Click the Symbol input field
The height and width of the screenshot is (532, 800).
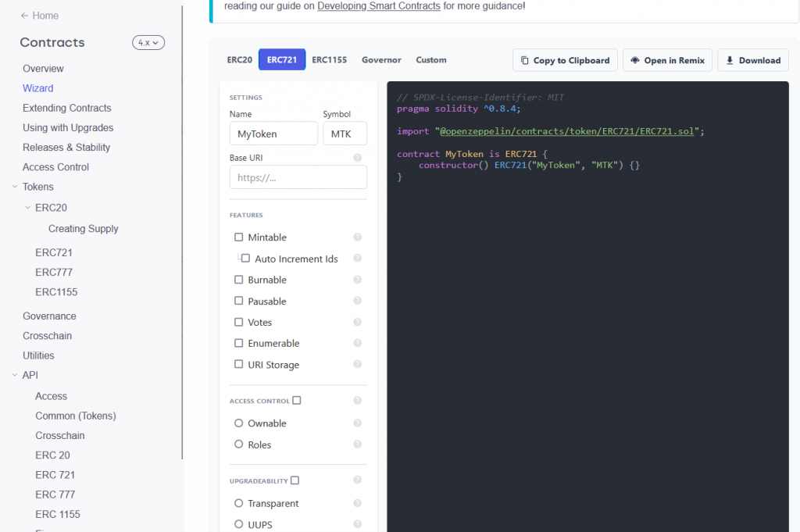(x=345, y=134)
